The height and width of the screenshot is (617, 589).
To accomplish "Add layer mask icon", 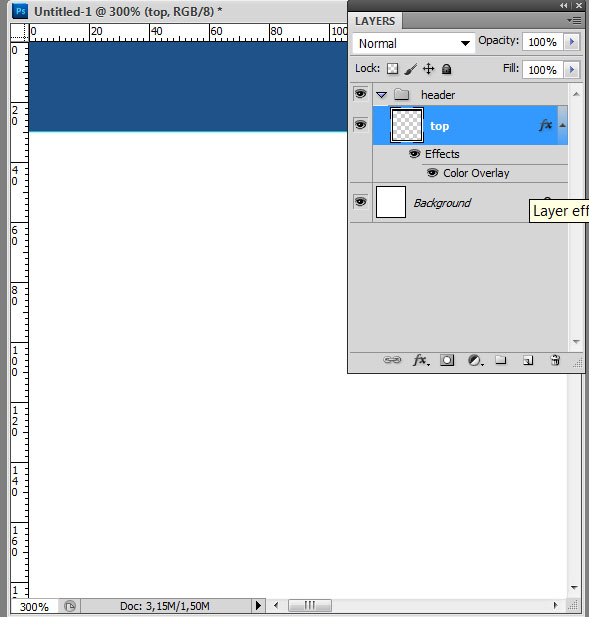I will [x=447, y=360].
